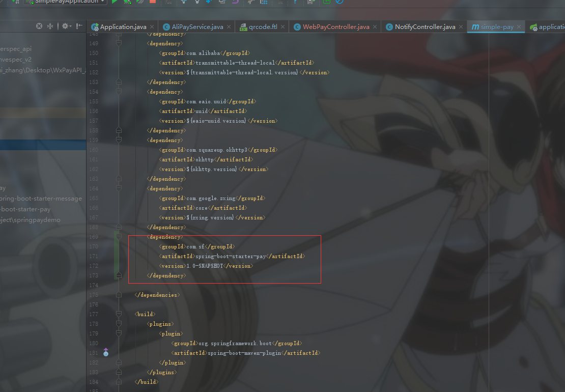Click the AliPayService.java class icon
This screenshot has width=565, height=392.
click(x=166, y=27)
